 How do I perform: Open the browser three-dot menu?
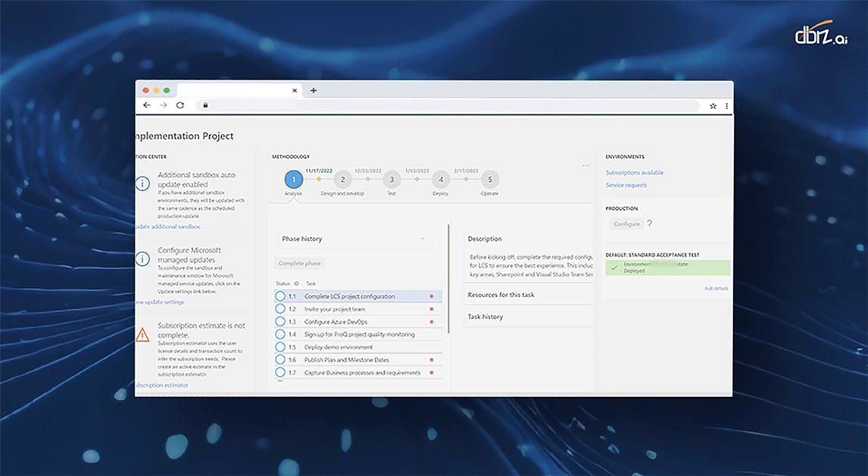[x=726, y=105]
